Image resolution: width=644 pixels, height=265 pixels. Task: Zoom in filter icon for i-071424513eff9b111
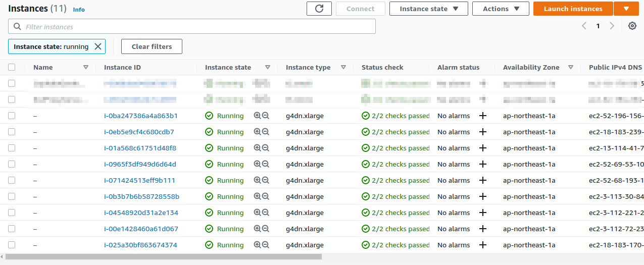tap(258, 180)
